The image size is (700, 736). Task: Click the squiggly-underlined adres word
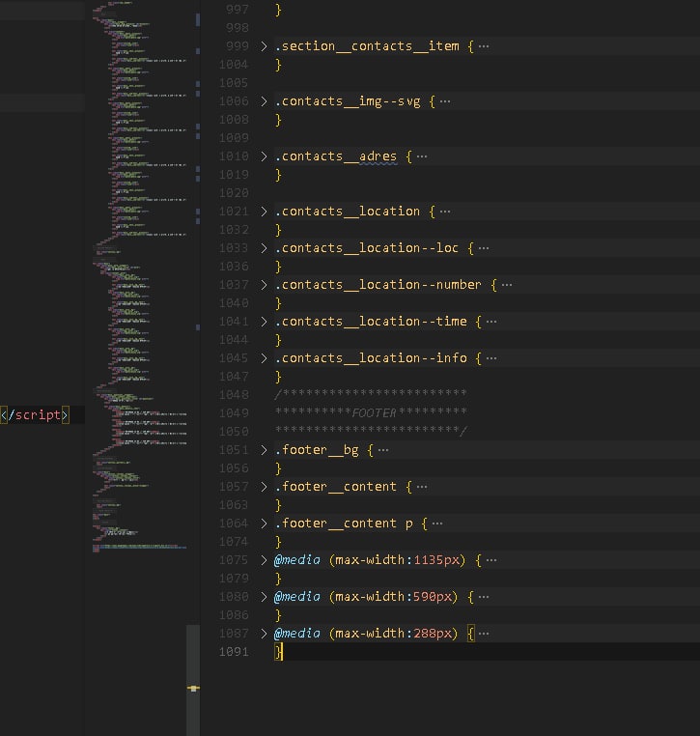click(x=378, y=156)
